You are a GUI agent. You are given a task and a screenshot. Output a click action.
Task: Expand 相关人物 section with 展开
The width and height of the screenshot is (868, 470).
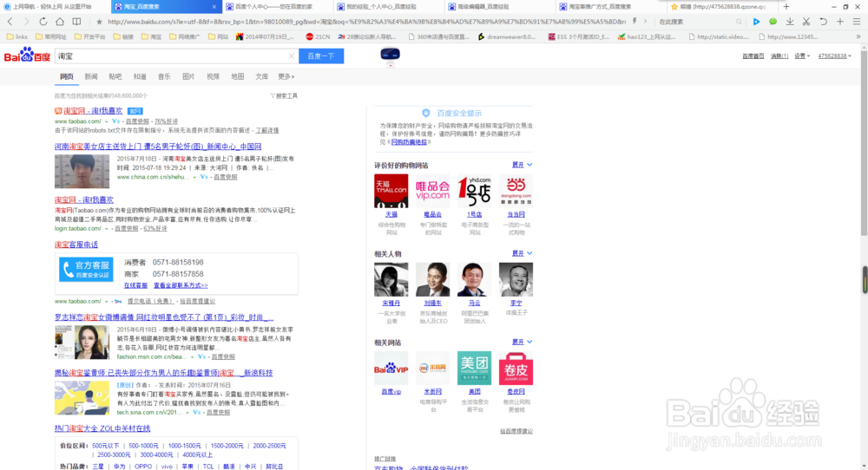(522, 253)
